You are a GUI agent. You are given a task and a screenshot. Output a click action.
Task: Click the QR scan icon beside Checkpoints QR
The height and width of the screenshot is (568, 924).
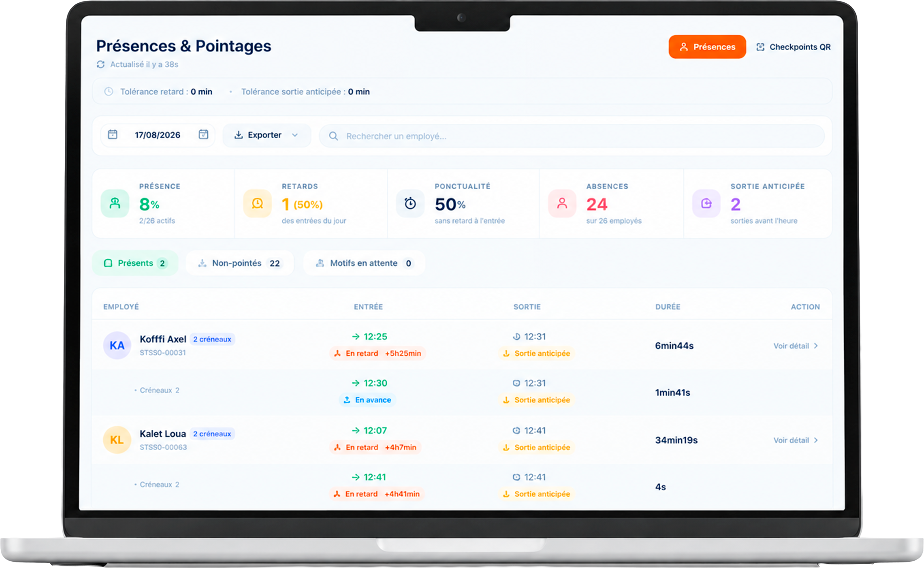[x=760, y=47]
